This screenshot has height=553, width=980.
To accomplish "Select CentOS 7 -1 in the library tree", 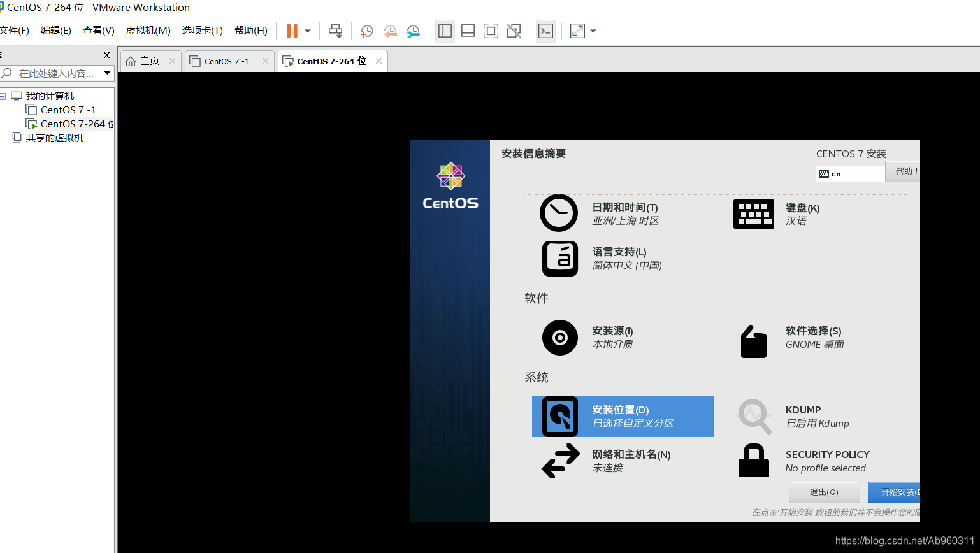I will point(68,110).
